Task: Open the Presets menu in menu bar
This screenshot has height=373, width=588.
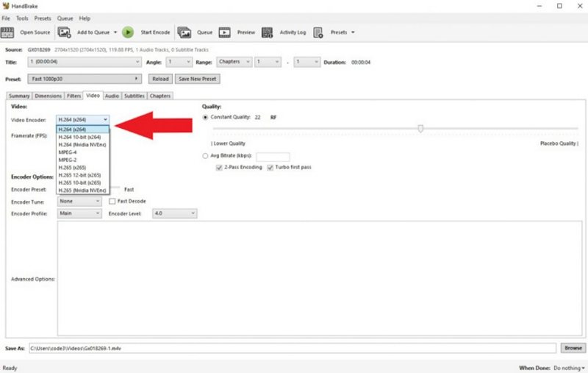Action: [x=43, y=18]
